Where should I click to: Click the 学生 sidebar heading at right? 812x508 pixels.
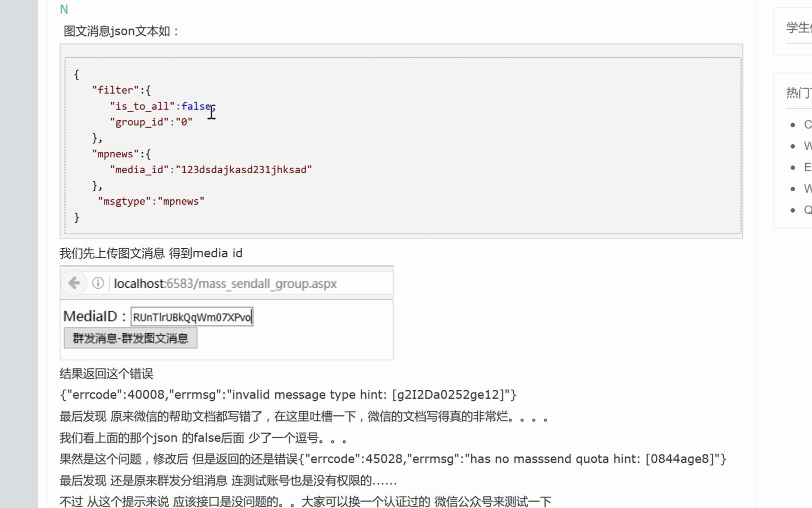click(x=799, y=28)
